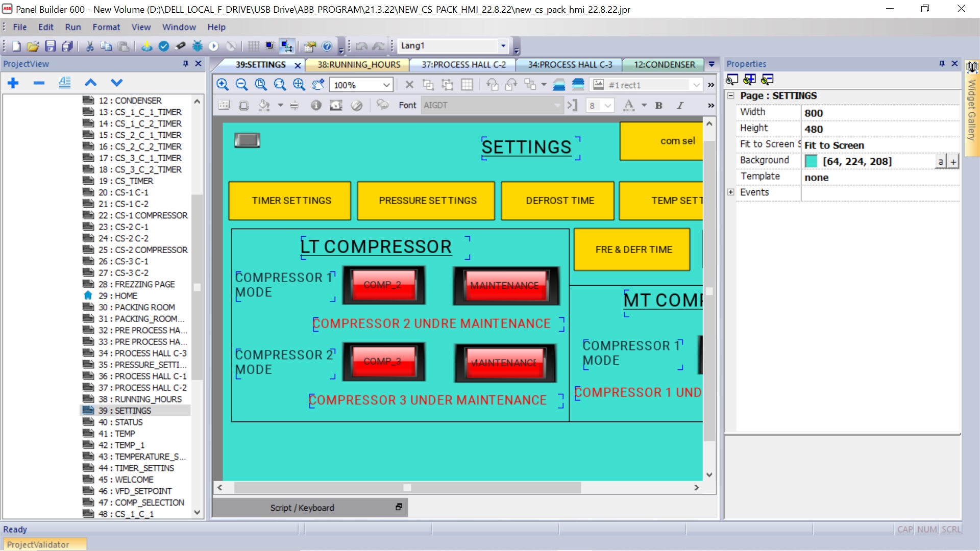Click the Zoom In magnifier icon
Viewport: 980px width, 551px height.
[223, 85]
